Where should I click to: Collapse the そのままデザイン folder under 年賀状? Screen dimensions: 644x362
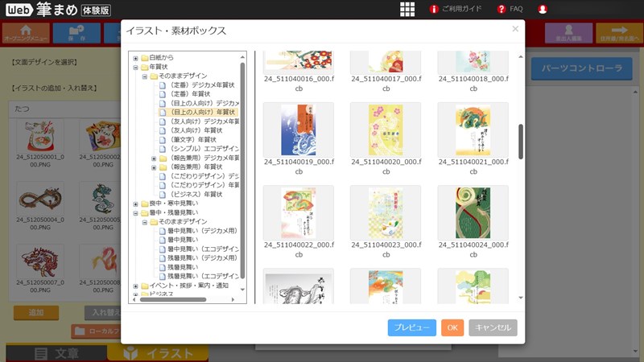145,76
